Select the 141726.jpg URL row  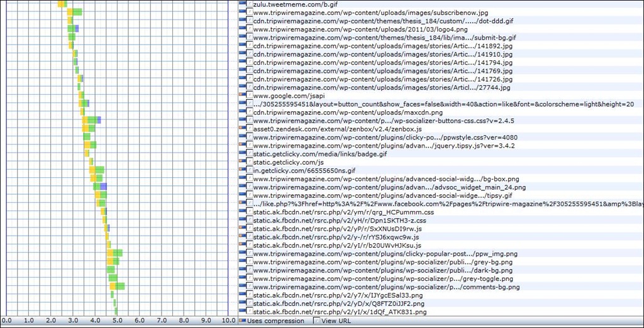pos(383,79)
